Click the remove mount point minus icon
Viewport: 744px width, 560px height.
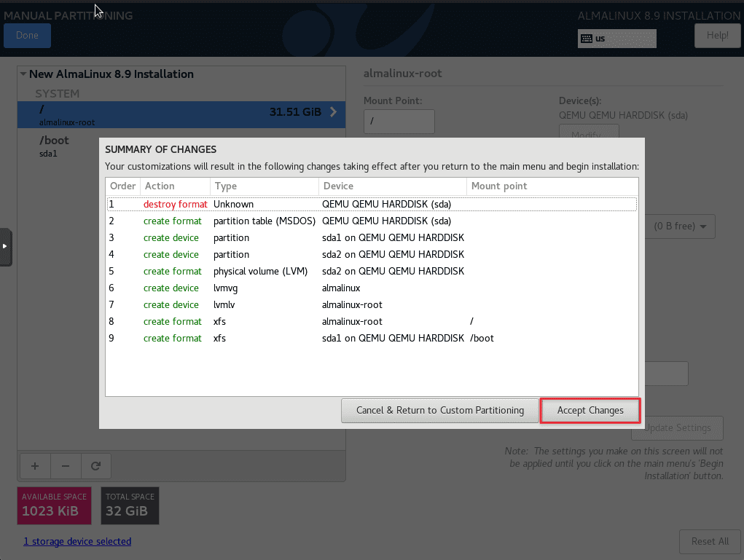tap(66, 466)
